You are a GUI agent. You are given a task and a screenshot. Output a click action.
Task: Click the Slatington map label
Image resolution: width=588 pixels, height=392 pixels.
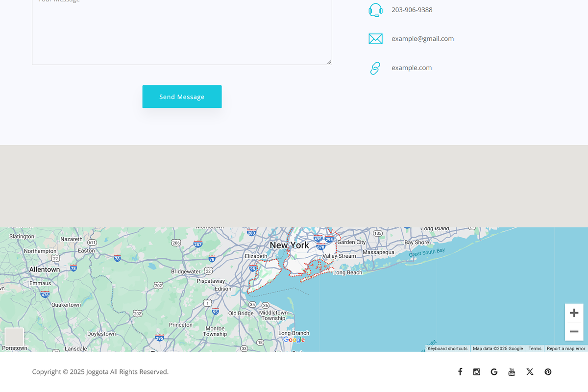[x=22, y=236]
